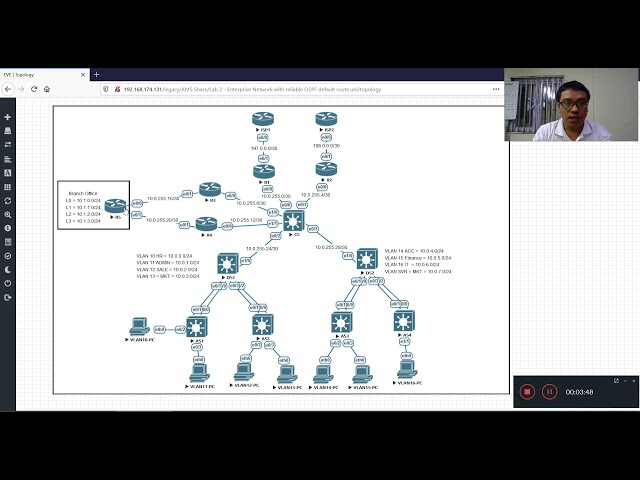Log out using the sidebar exit icon

click(x=7, y=298)
